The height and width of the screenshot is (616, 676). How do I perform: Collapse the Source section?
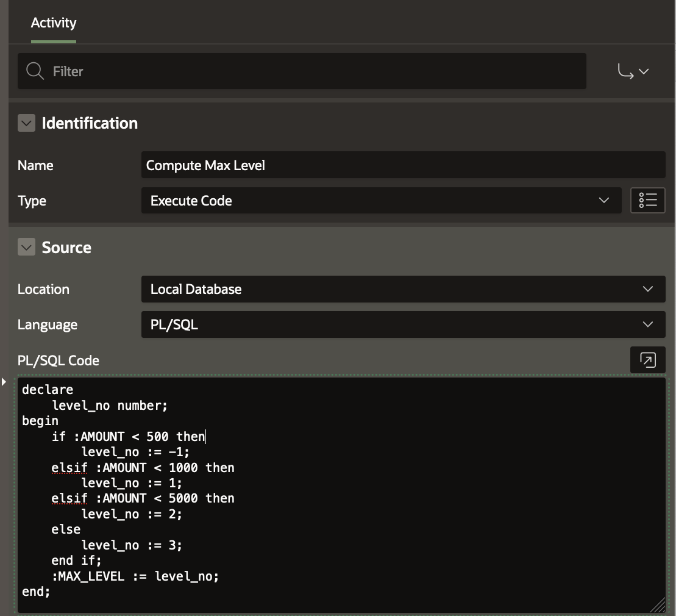(26, 248)
